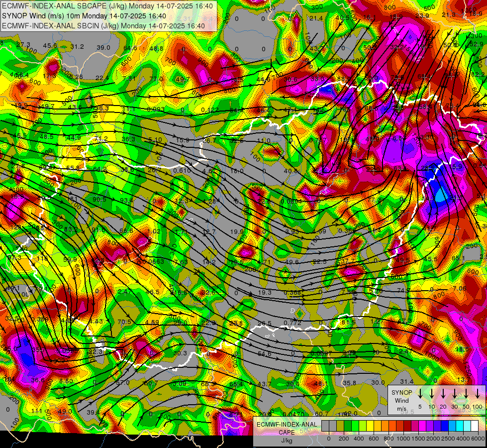This screenshot has height=448, width=487.
Task: Click the map value '27.3'
Action: tap(23, 44)
